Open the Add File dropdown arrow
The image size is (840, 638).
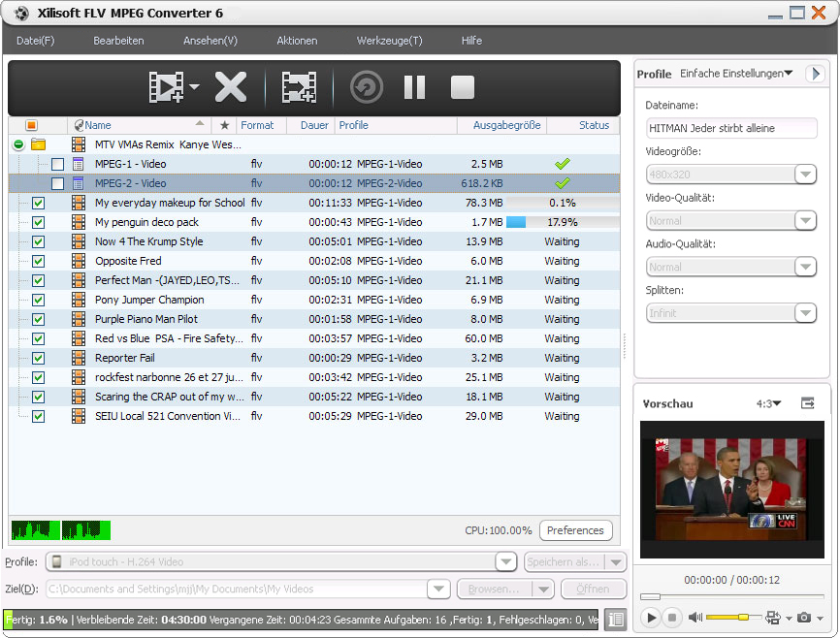(194, 86)
